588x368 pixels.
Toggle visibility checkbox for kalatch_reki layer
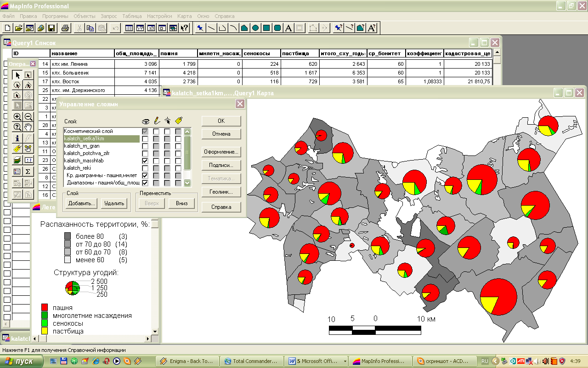145,168
